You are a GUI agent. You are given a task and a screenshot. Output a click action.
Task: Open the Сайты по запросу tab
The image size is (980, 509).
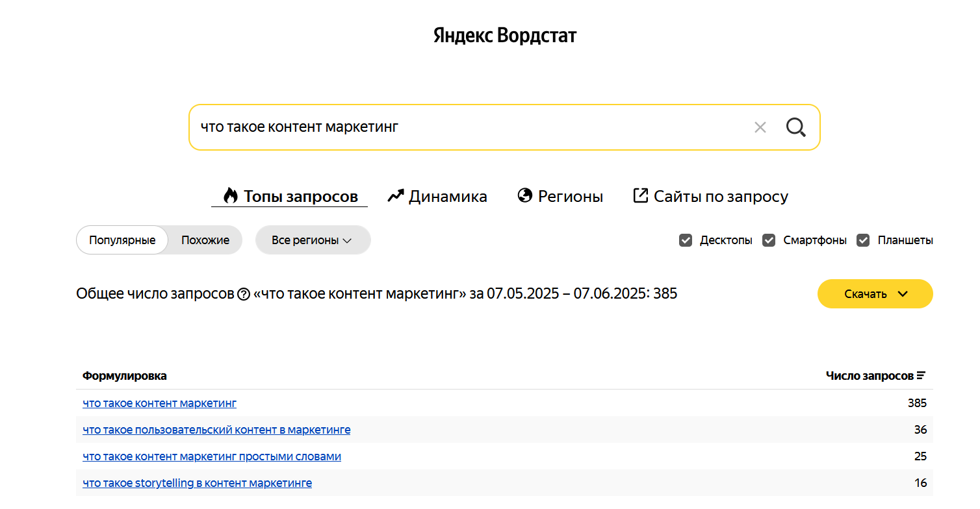coord(710,196)
